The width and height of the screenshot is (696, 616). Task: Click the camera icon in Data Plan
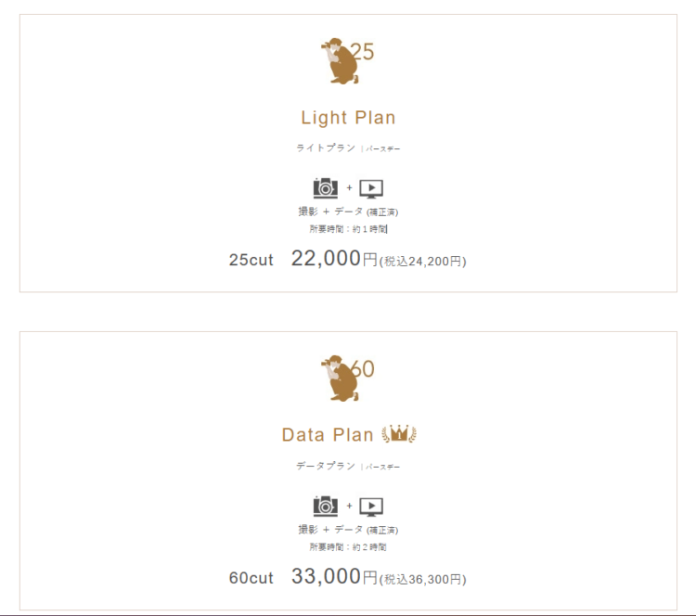(326, 506)
